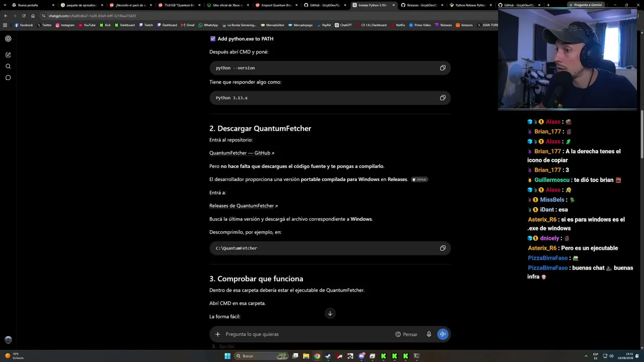
Task: Click the chat username dnicely
Action: 549,238
